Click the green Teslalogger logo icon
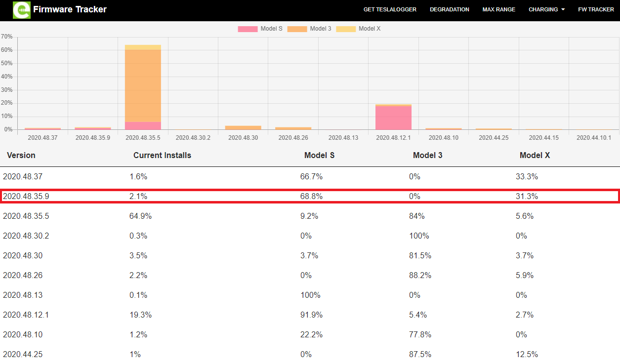This screenshot has height=364, width=620. pos(22,10)
